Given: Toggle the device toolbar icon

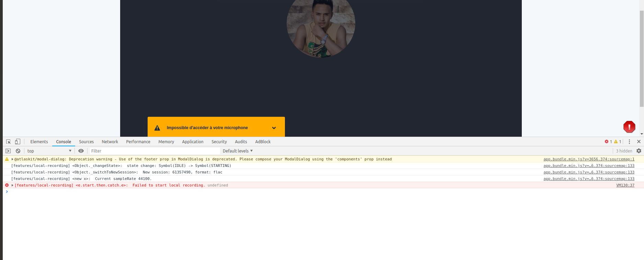Looking at the screenshot, I should coord(18,142).
